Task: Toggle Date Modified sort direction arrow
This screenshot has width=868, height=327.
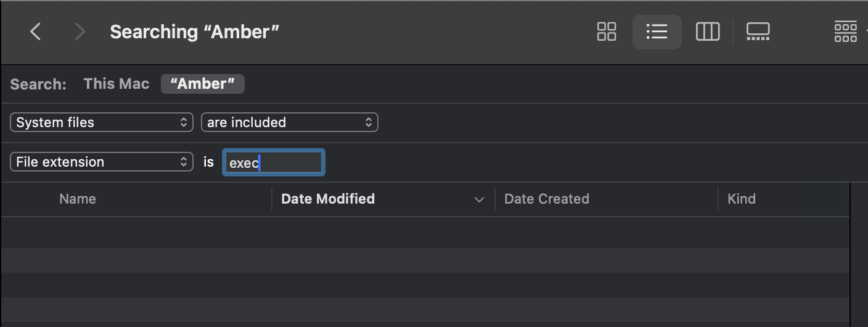Action: click(479, 199)
